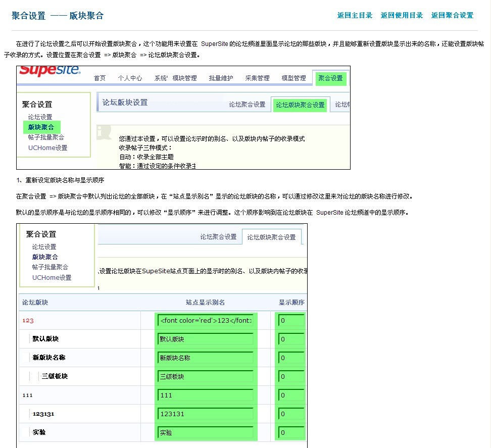The width and height of the screenshot is (491, 448).
Task: Click the alias input field containing 111
Action: pos(206,395)
